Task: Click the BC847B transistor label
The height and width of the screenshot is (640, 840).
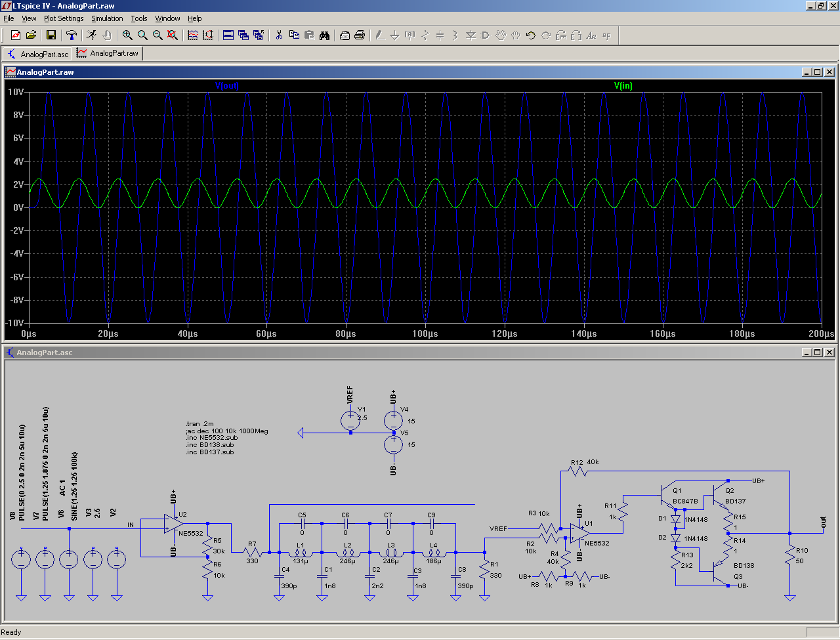Action: coord(685,501)
